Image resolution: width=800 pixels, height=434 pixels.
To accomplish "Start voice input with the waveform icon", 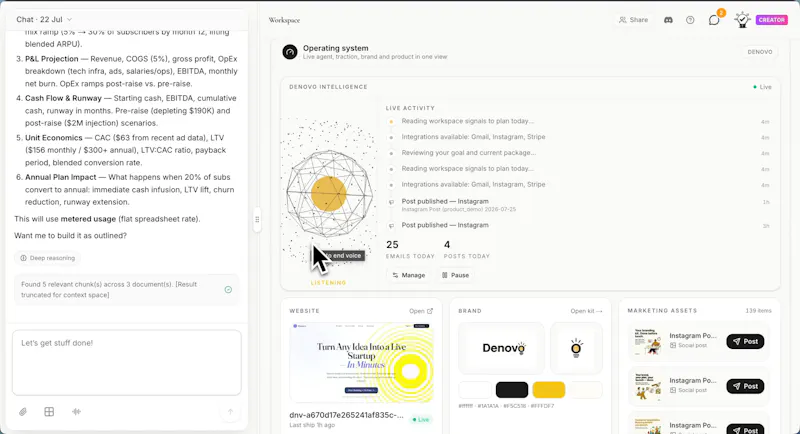I will click(77, 412).
